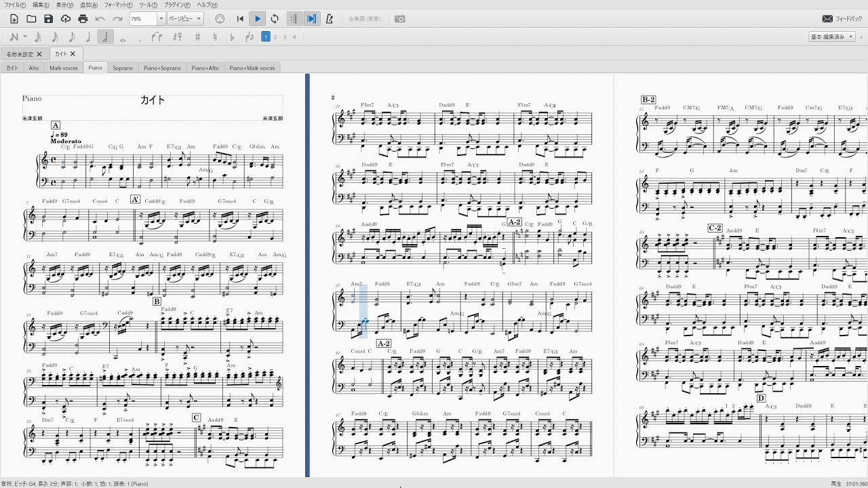Select the 16th note duration
Image resolution: width=868 pixels, height=488 pixels.
coord(55,37)
